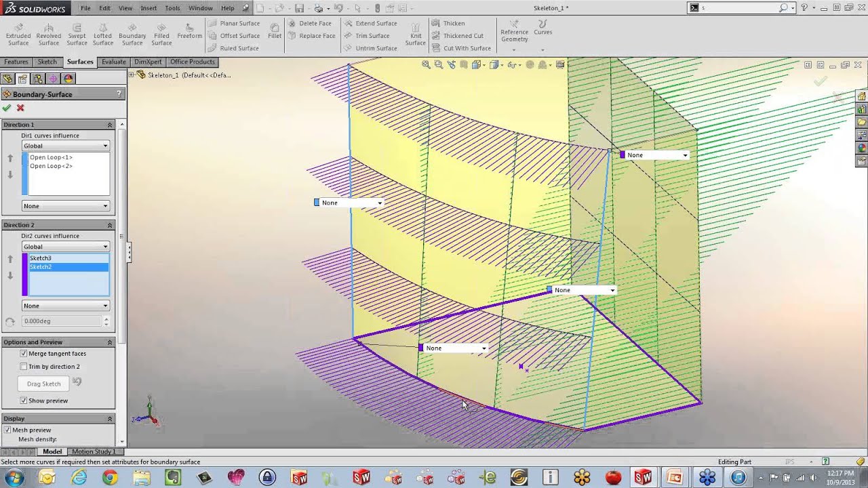Toggle the Show preview checkbox
The image size is (868, 488).
[24, 401]
